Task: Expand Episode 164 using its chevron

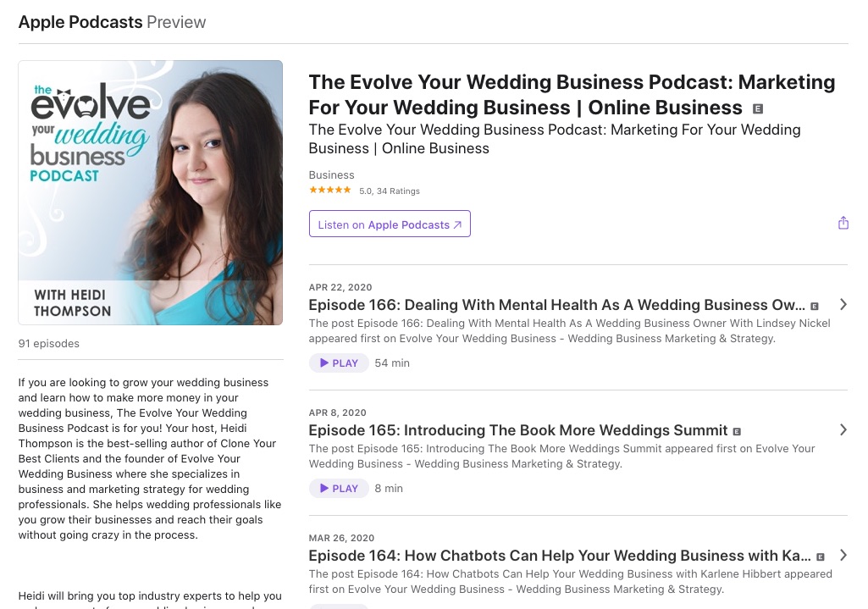Action: point(843,556)
